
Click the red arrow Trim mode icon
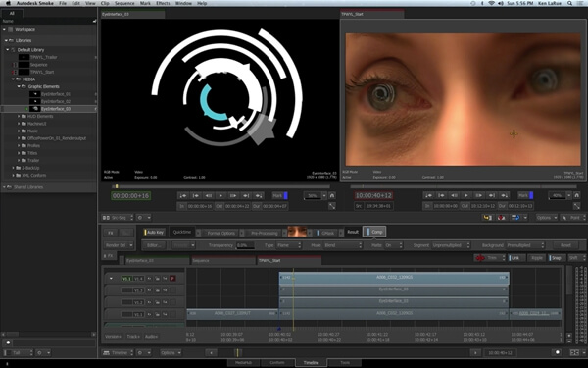479,258
